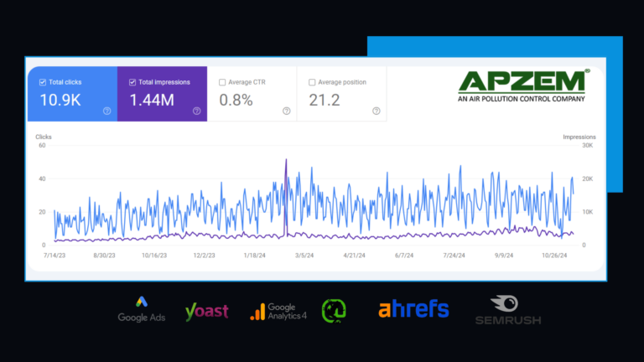Click the 3/5/24 date label
644x362 pixels.
tap(304, 256)
